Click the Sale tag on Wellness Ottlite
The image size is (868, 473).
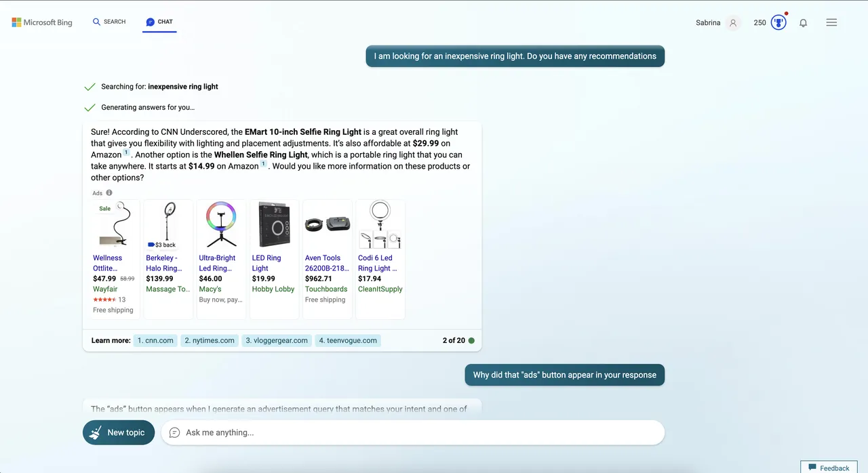(x=105, y=209)
